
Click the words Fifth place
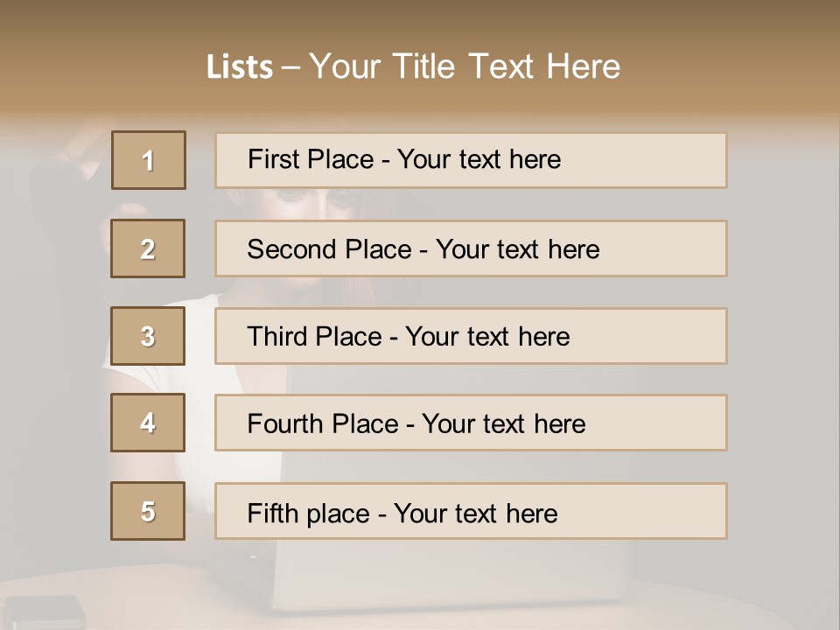(310, 513)
